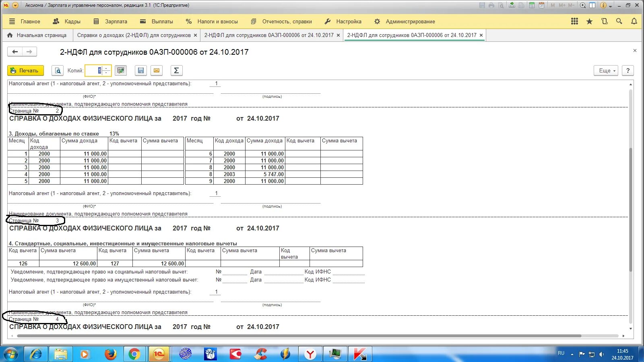
Task: Select deduction code 127 cell
Action: tap(115, 264)
